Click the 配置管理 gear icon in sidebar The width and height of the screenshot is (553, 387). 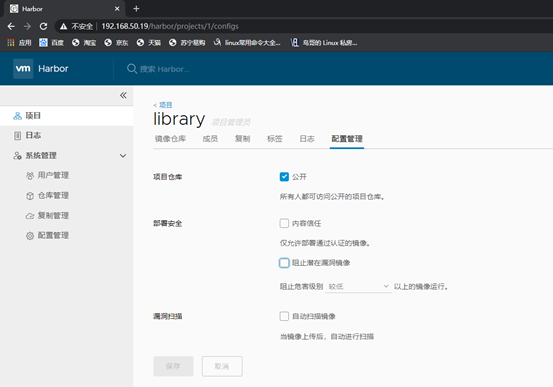(x=30, y=236)
